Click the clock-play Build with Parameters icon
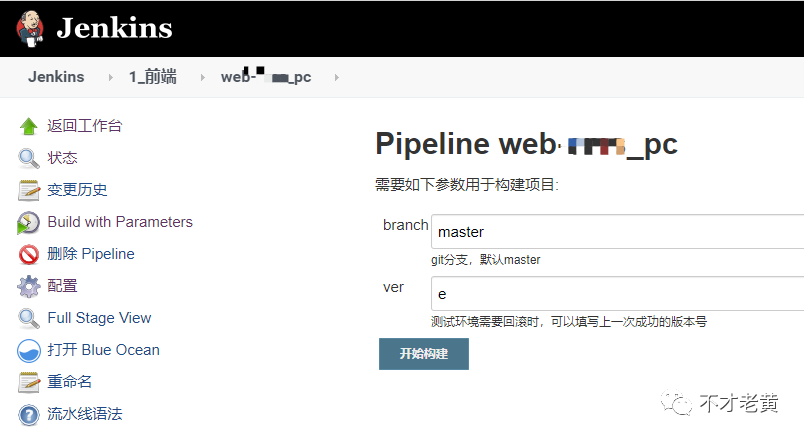 (x=28, y=223)
